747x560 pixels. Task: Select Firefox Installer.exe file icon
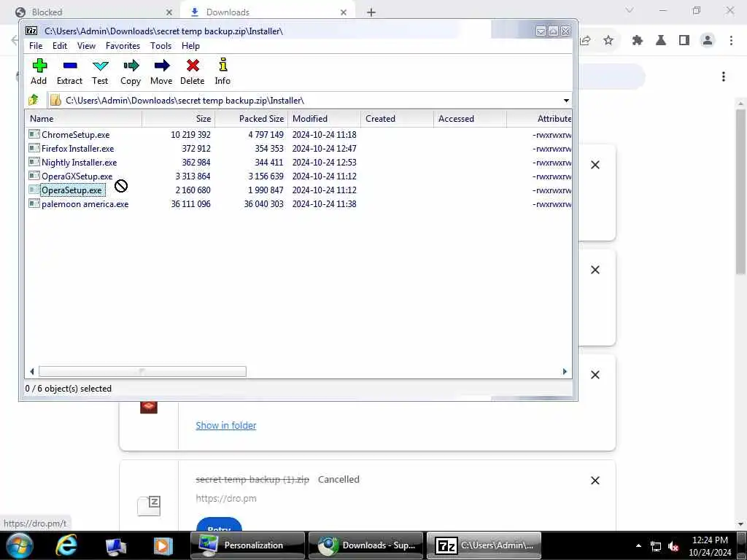tap(34, 148)
